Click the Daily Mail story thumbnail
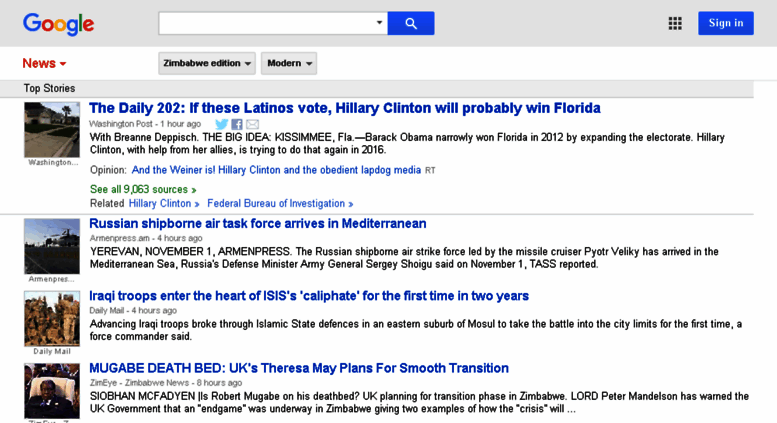Viewport: 777px width, 423px height. [52, 318]
